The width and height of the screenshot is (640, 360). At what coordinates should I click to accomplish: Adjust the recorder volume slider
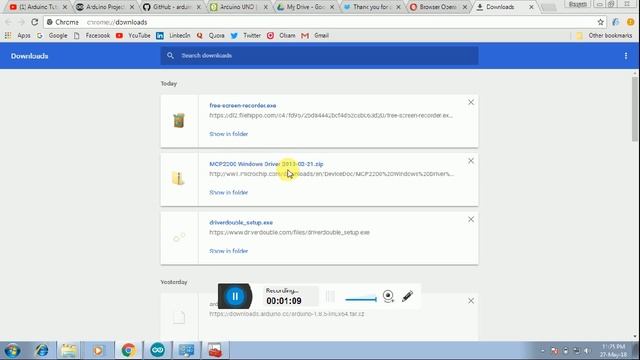coord(361,300)
